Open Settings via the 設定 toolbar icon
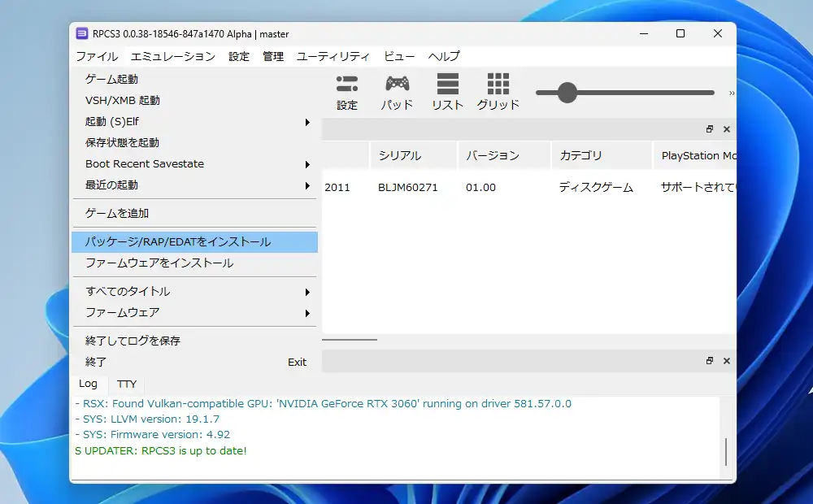This screenshot has width=813, height=504. point(347,91)
